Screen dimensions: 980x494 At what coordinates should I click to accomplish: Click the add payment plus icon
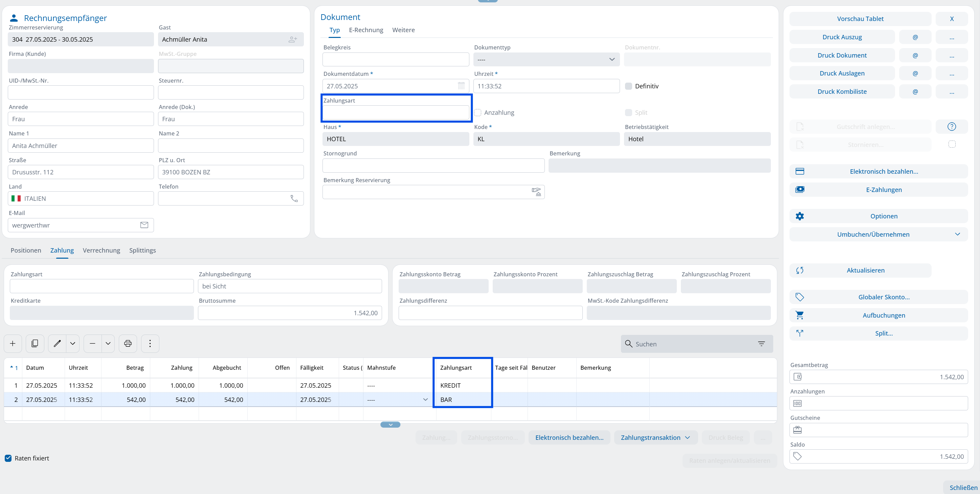[x=13, y=344]
